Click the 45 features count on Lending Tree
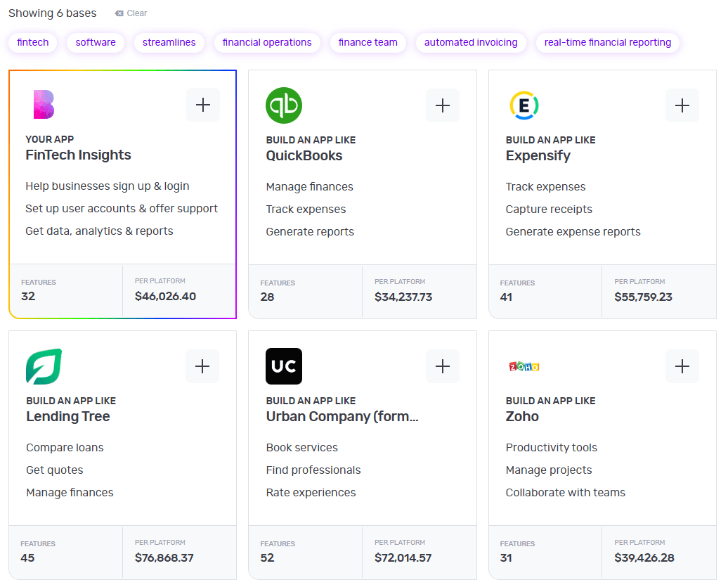728x587 pixels. 27,557
